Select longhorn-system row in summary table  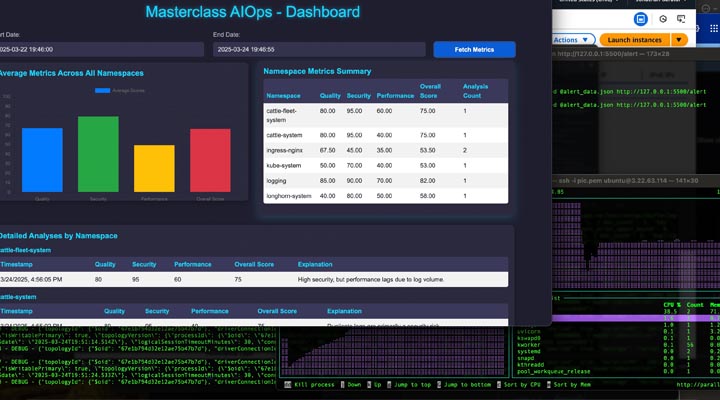(386, 196)
